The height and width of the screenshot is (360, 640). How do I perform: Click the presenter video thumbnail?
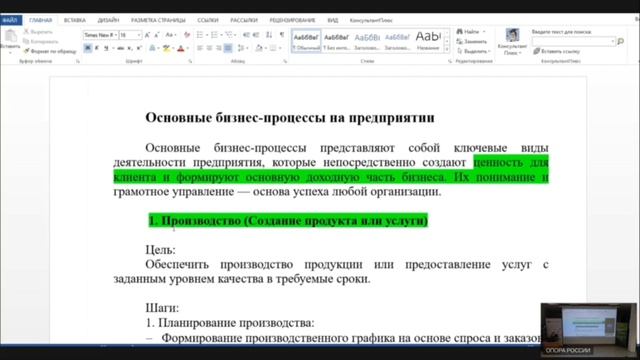(x=588, y=329)
